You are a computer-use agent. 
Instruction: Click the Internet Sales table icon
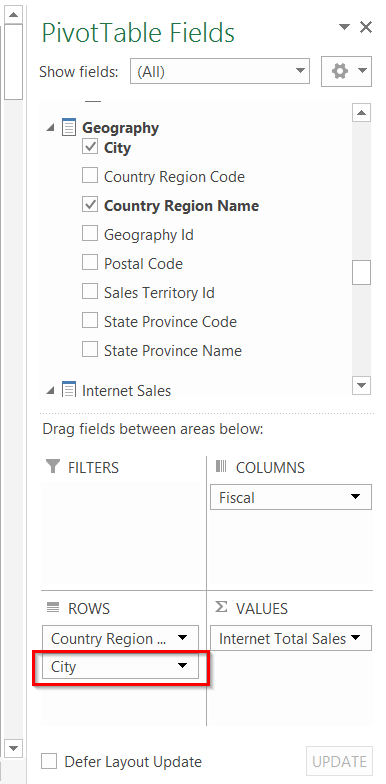[x=68, y=390]
